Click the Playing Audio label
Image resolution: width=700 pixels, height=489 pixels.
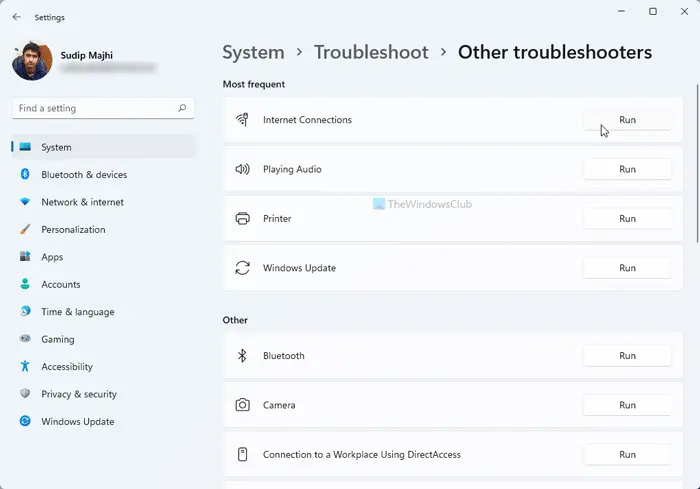click(292, 169)
